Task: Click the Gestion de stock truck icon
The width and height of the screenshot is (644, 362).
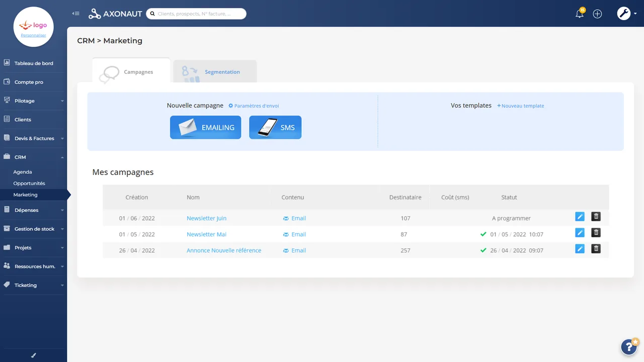Action: click(x=7, y=228)
